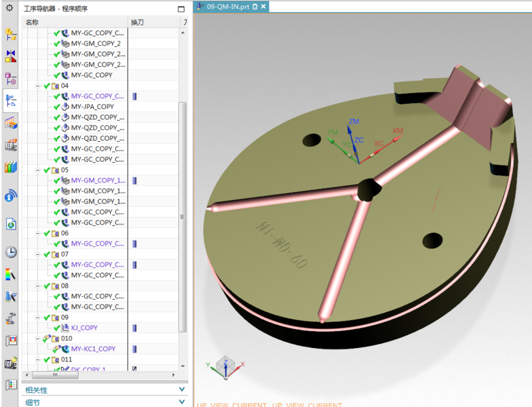
Task: Click the status mark of folder 010
Action: coord(47,338)
